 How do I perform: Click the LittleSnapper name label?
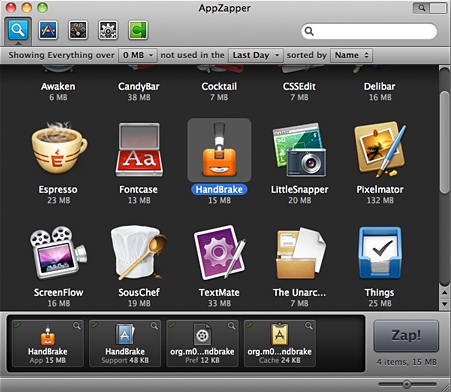pos(299,190)
